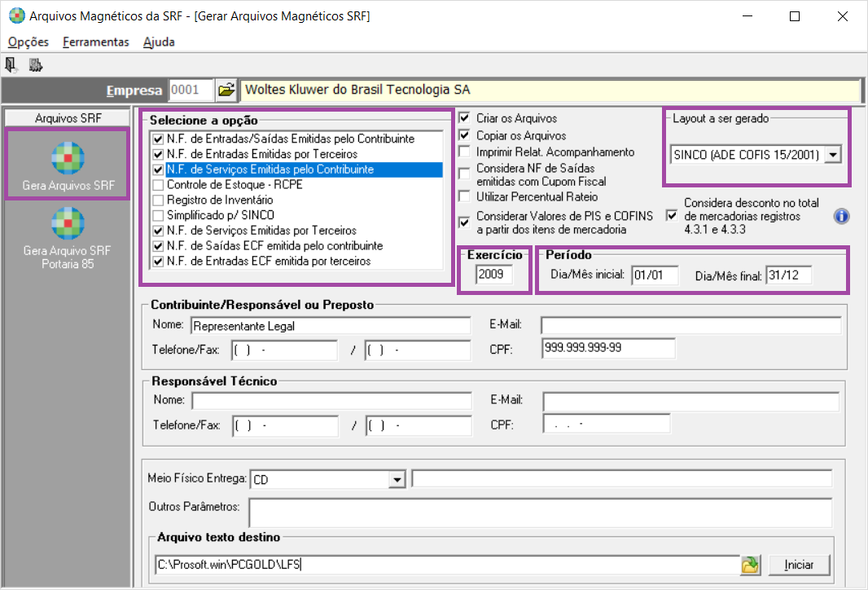
Task: Uncheck Criar os Arquivos option
Action: coord(464,118)
